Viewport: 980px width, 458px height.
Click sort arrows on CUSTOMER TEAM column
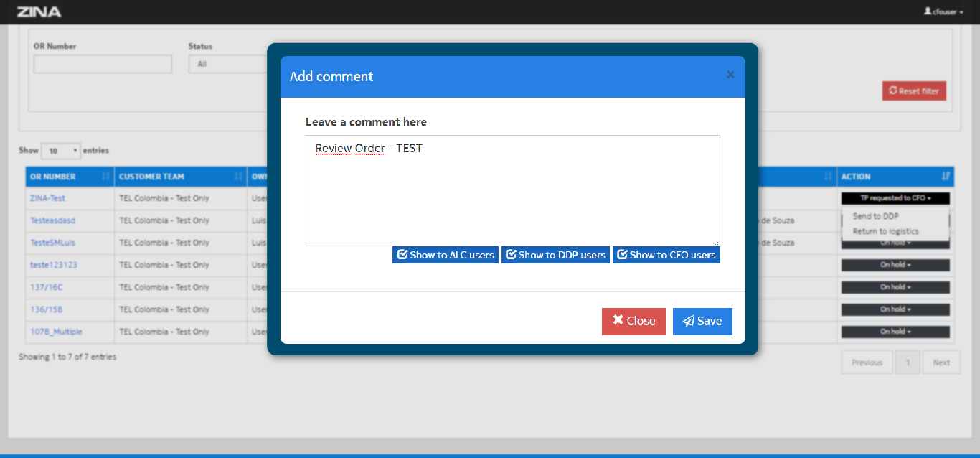pos(238,177)
